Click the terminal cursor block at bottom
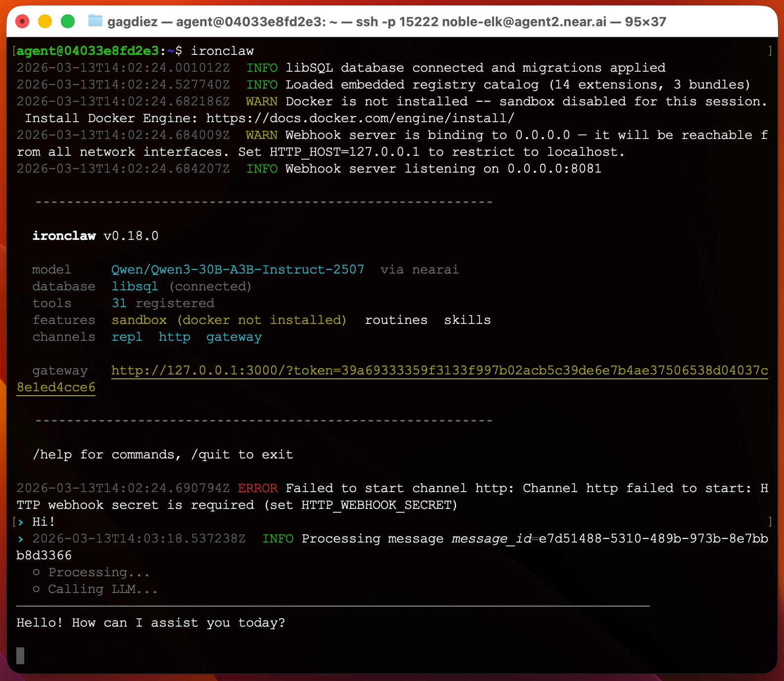The height and width of the screenshot is (681, 784). click(20, 655)
